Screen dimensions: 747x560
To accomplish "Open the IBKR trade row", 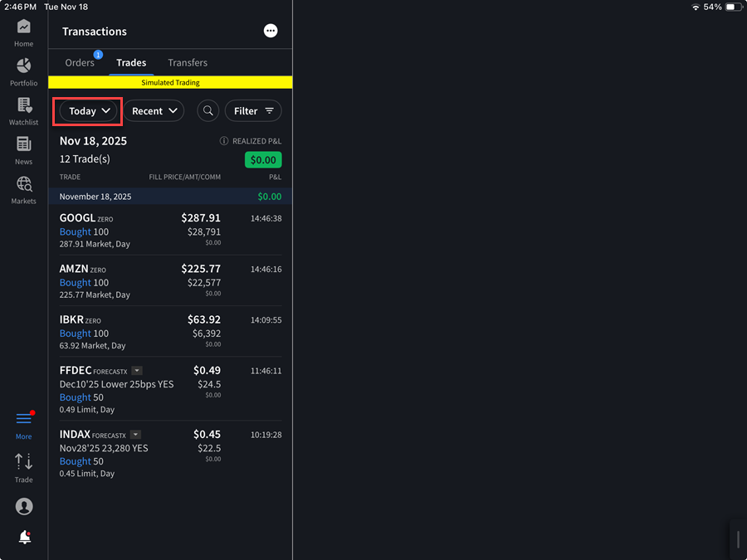I will tap(170, 332).
